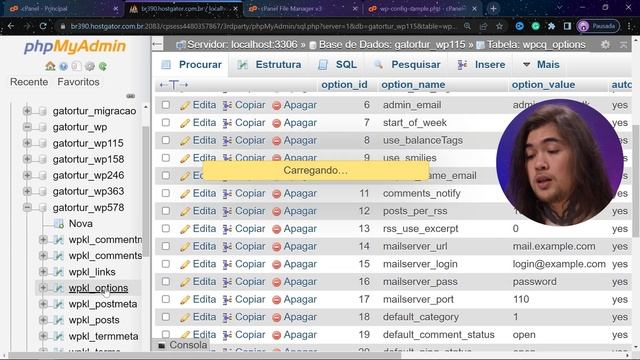Open the Pesquisar tab
640x360 pixels.
407,64
